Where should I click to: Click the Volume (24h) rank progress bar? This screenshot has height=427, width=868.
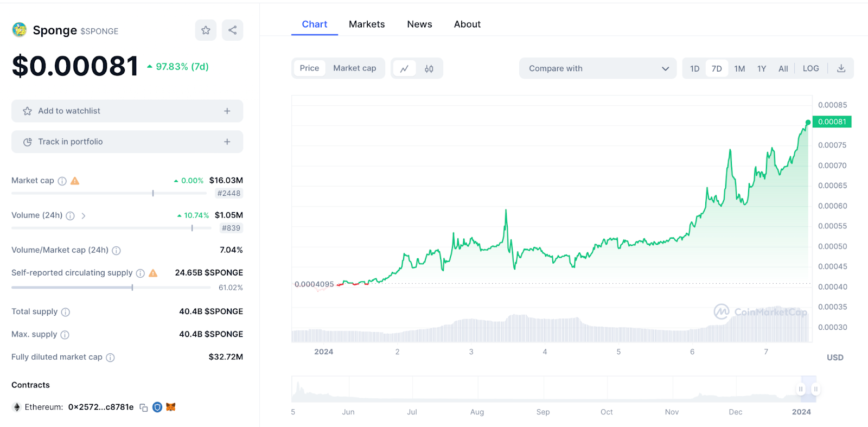click(111, 228)
